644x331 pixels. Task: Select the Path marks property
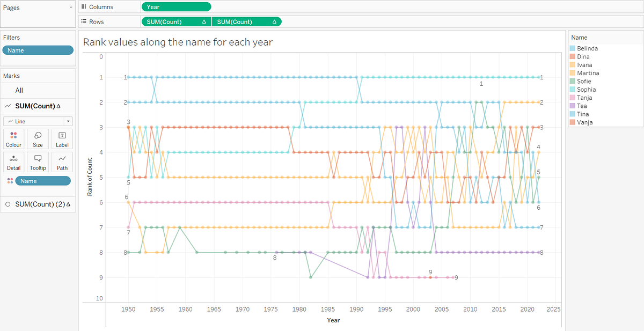pyautogui.click(x=62, y=161)
